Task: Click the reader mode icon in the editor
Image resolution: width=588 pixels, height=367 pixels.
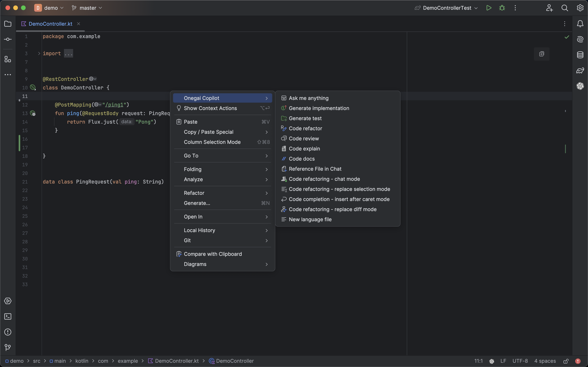Action: (542, 54)
